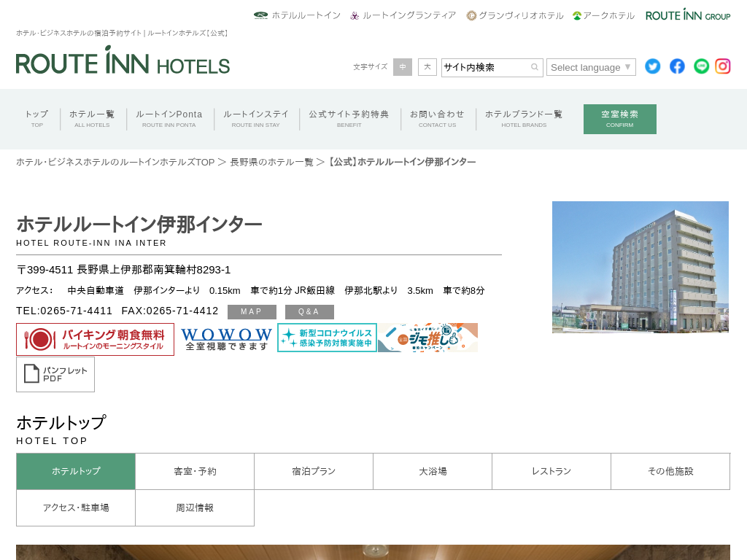Select the アクセス・駐車場 tab
Viewport: 747px width, 560px height.
pyautogui.click(x=76, y=508)
